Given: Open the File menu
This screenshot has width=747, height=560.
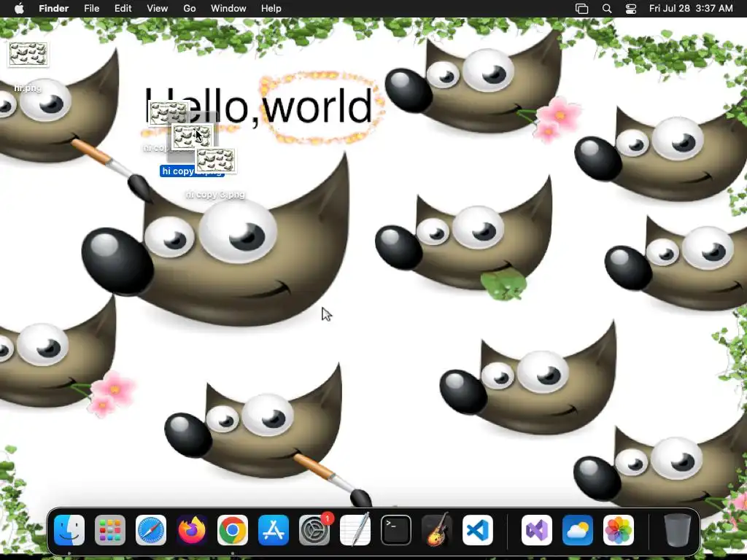Looking at the screenshot, I should coord(91,9).
